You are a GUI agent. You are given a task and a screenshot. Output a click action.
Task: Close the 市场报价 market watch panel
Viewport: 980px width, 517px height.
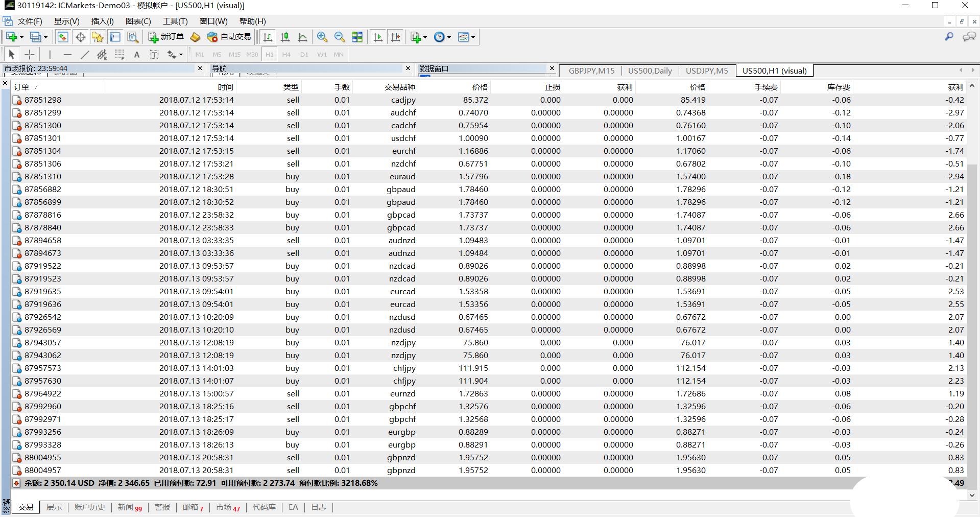(x=200, y=68)
